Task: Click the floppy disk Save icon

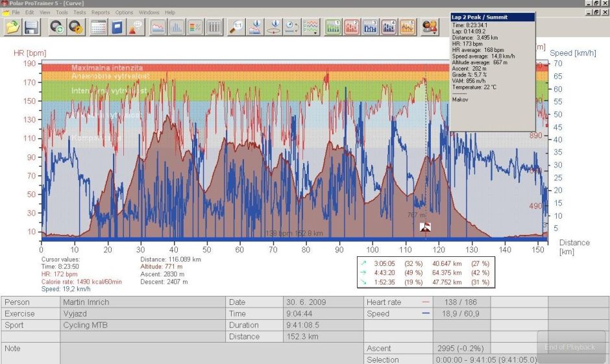Action: (32, 27)
